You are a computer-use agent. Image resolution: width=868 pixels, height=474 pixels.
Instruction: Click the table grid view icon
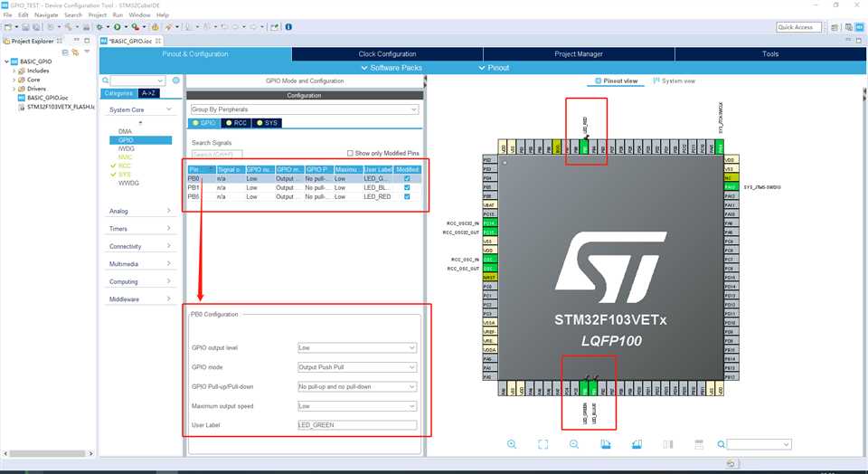tap(699, 444)
